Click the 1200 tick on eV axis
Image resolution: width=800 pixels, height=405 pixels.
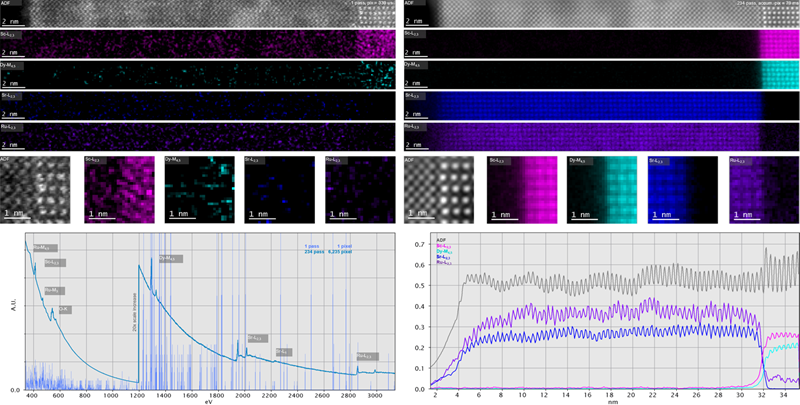(x=138, y=395)
